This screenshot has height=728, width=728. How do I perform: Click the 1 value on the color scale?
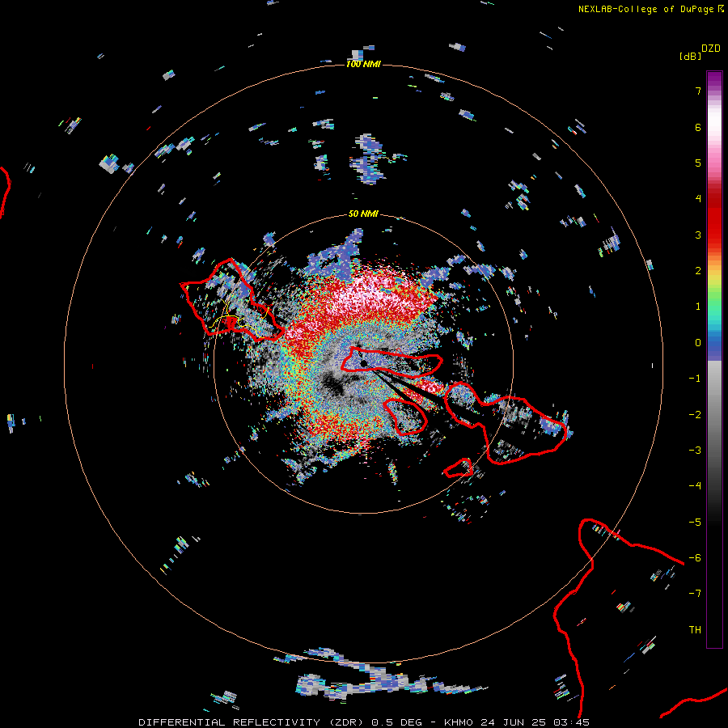point(698,307)
